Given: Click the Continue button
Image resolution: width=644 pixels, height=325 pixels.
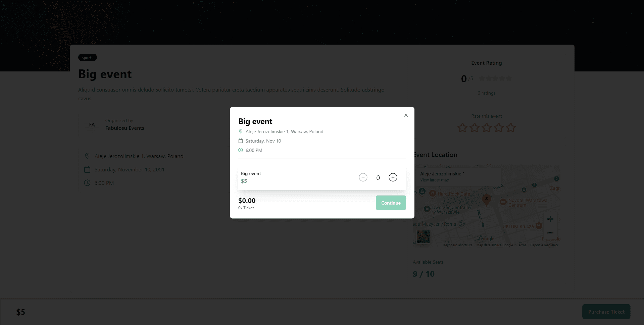Looking at the screenshot, I should [390, 203].
